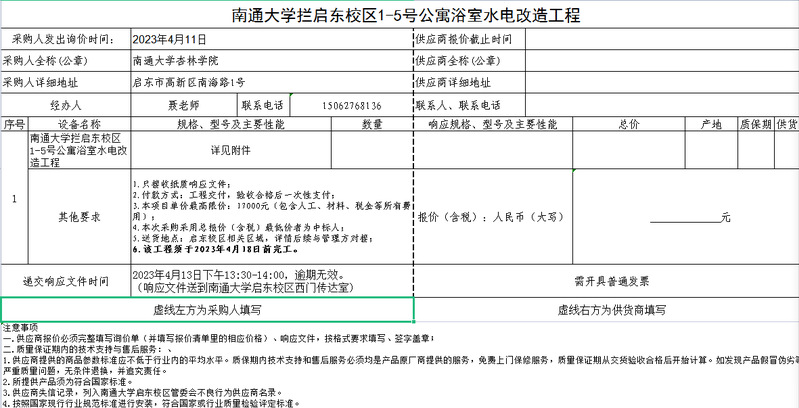Click the 注意事项 heading text
Viewport: 799px width, 408px height.
point(20,328)
